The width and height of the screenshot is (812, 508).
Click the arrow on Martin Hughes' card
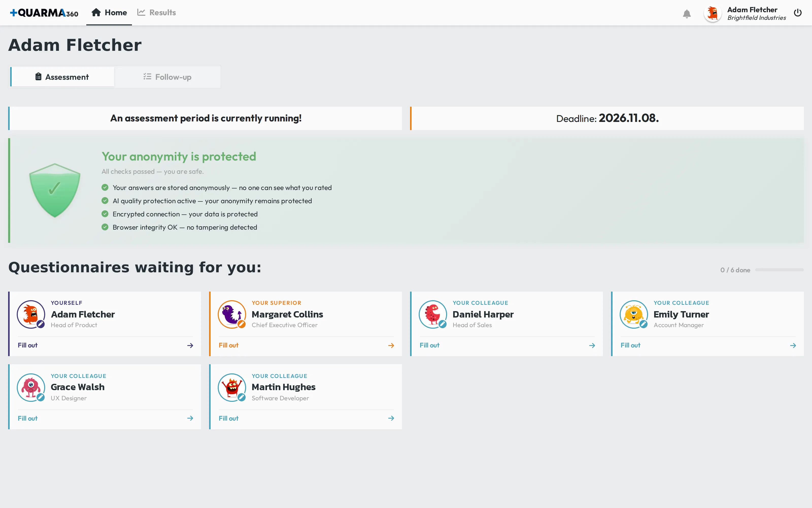pyautogui.click(x=391, y=418)
